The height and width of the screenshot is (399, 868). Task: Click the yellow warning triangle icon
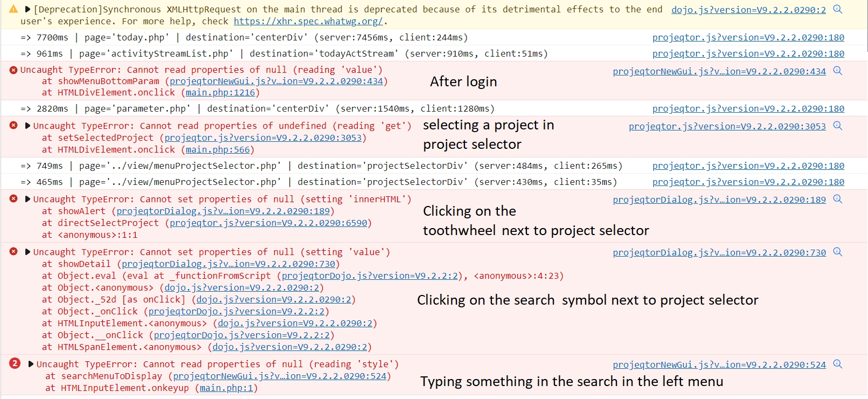point(13,9)
